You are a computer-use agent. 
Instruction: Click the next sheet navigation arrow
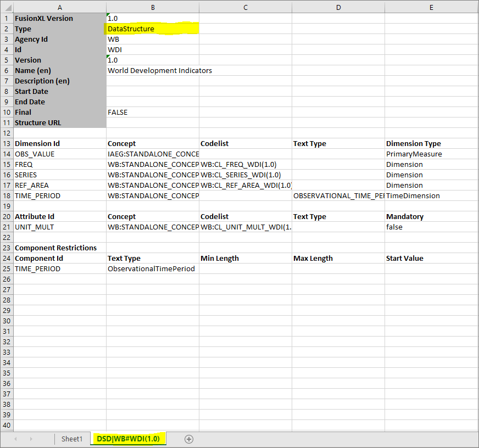tap(31, 439)
